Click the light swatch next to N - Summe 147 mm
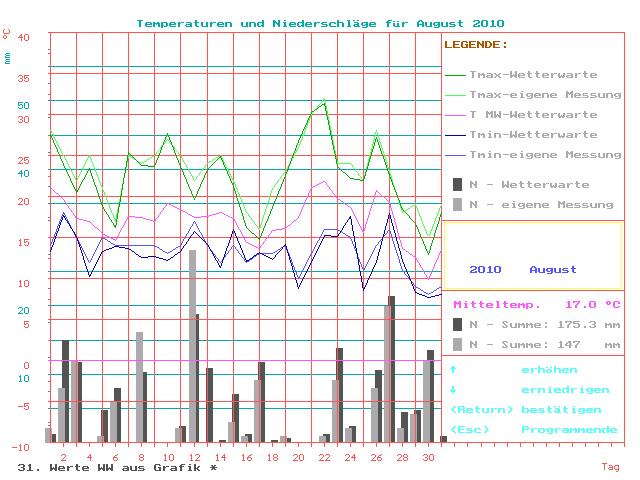Image resolution: width=640 pixels, height=480 pixels. tap(458, 344)
